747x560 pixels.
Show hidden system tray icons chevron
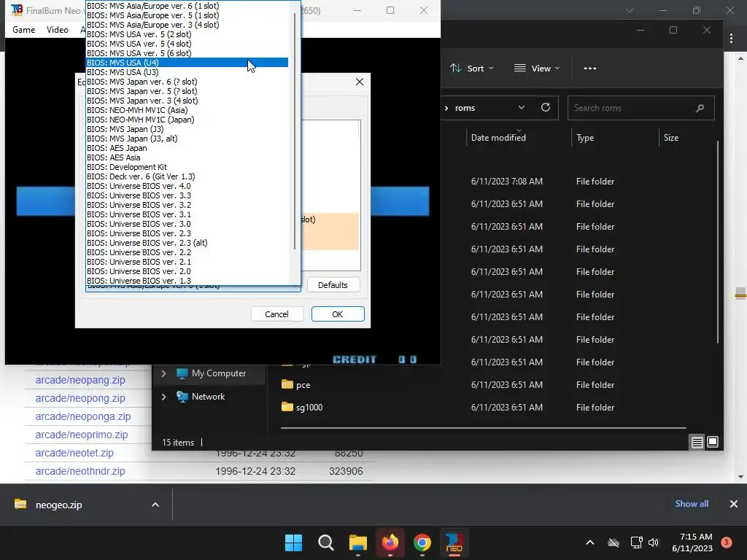tap(589, 542)
